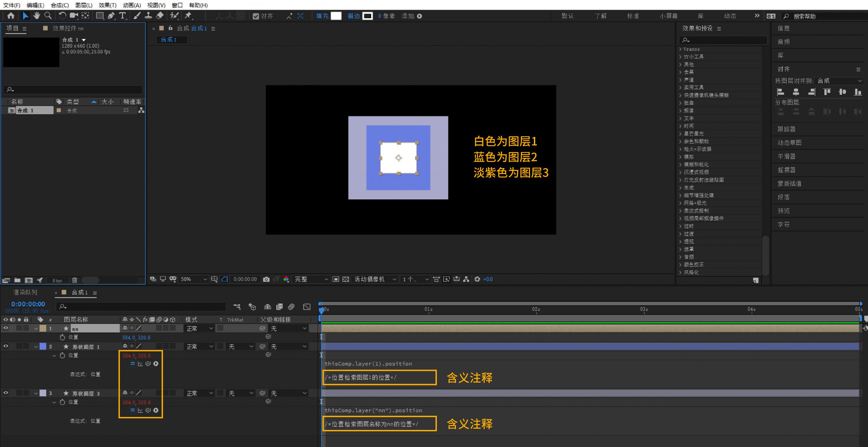The image size is (868, 447).
Task: Click the white 填充 fill color swatch
Action: [336, 16]
